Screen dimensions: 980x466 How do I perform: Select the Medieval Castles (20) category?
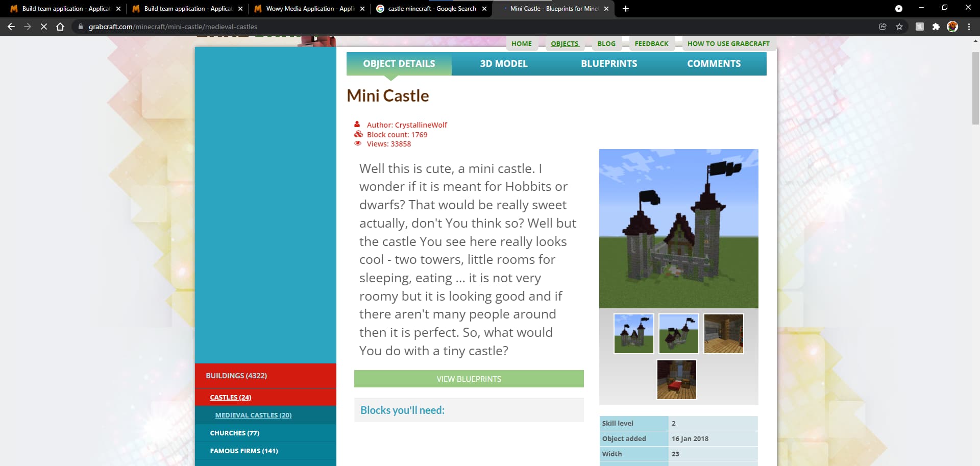click(x=253, y=415)
